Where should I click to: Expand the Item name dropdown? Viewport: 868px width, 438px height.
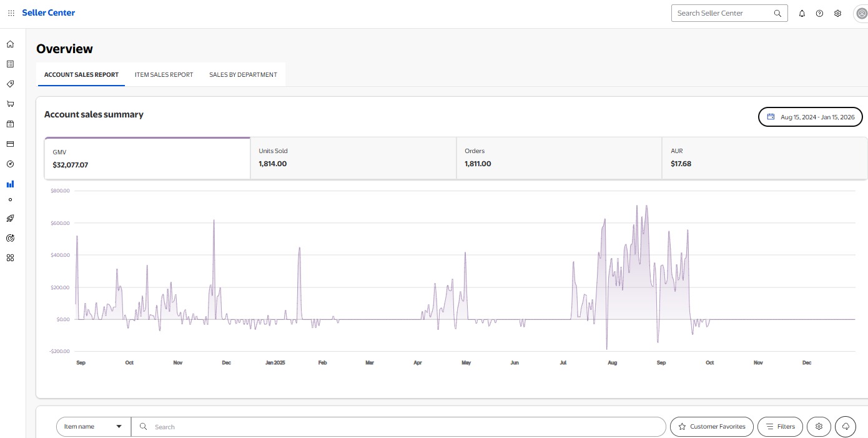(93, 427)
